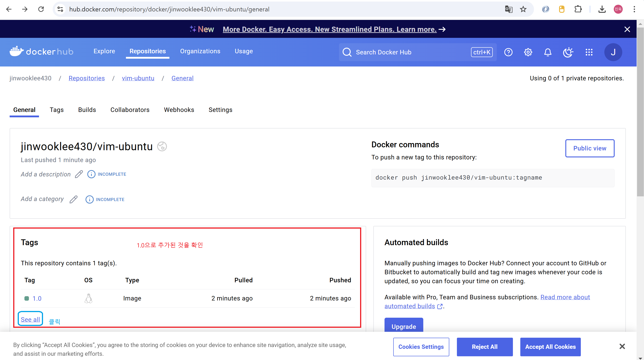Screen dimensions: 644x360
Task: Click the pencil icon beside Add a category
Action: pyautogui.click(x=73, y=199)
